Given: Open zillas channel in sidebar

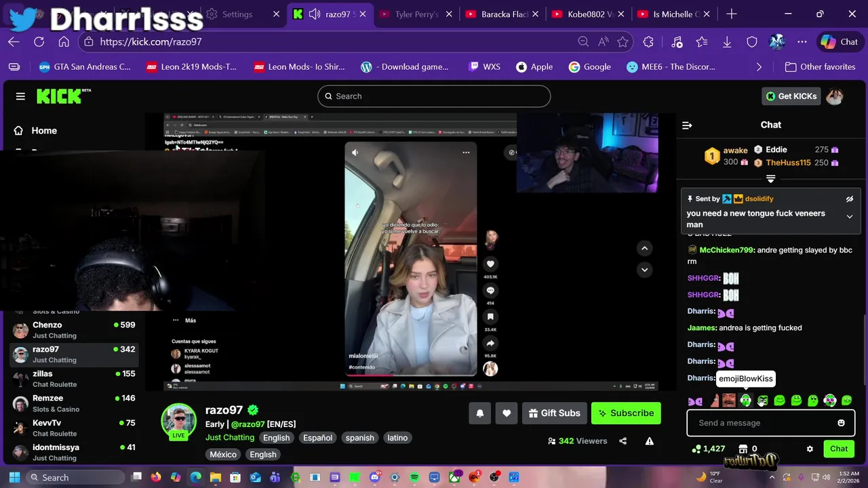Looking at the screenshot, I should (x=74, y=379).
